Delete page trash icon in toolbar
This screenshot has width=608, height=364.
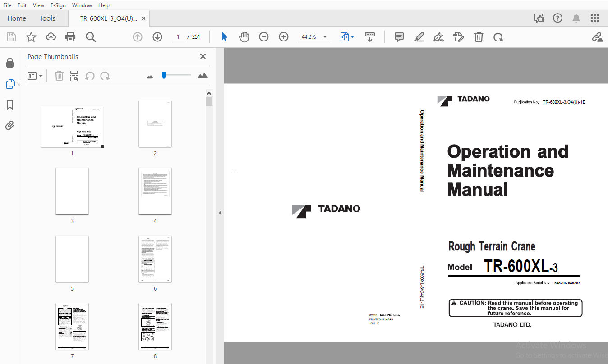pos(479,37)
